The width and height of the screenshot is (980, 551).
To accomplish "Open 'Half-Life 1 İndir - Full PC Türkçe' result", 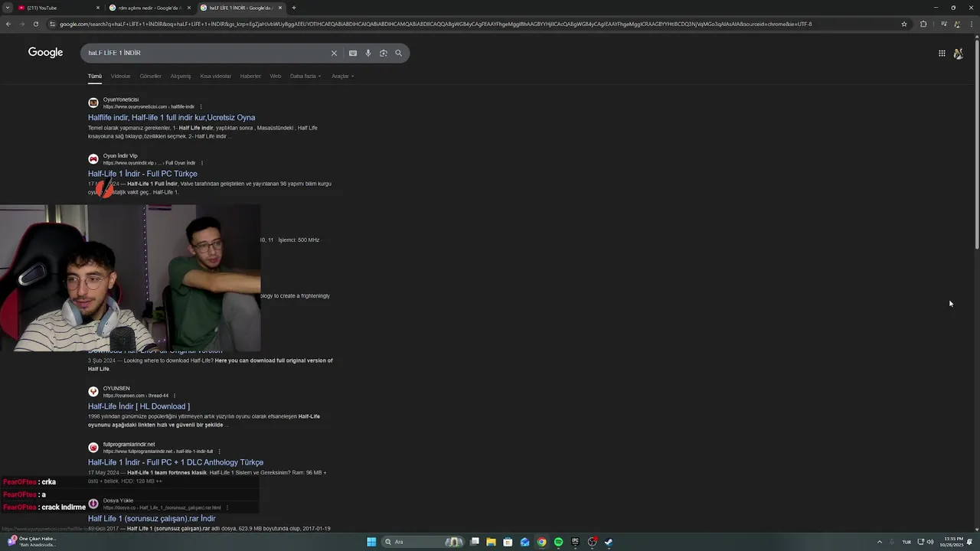I will pos(142,174).
